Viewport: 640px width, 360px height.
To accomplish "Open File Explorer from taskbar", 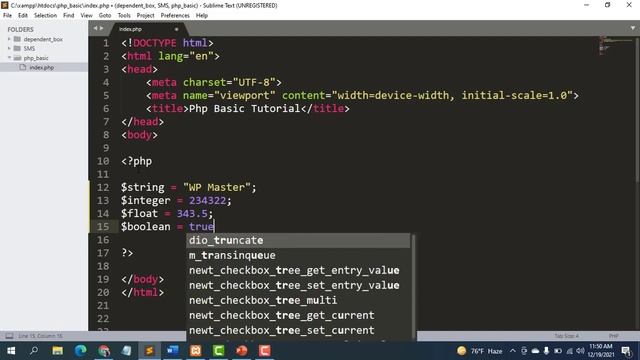I will 58,351.
